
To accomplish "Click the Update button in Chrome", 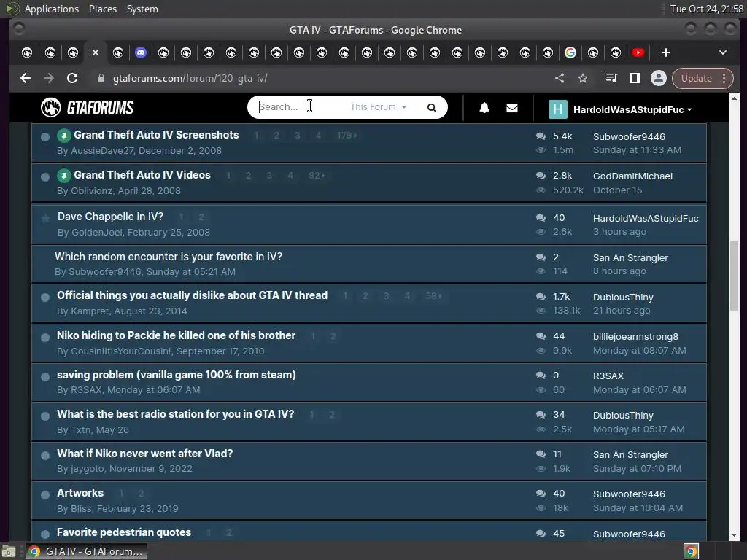I will (696, 78).
